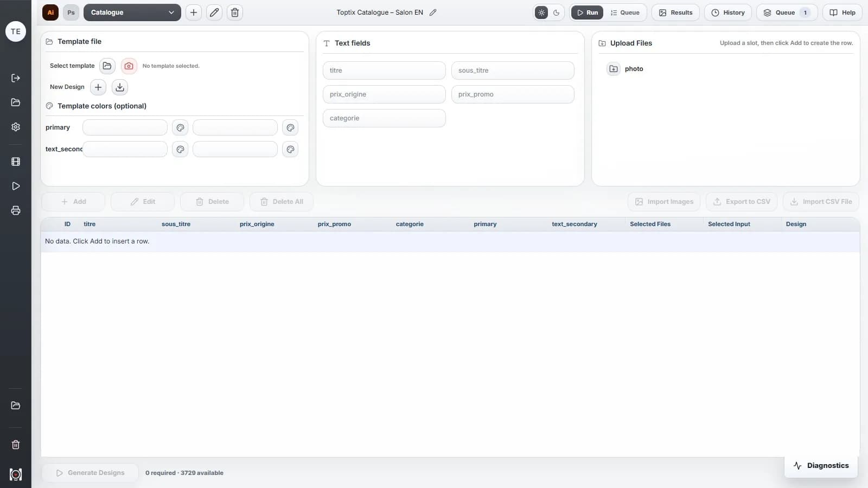
Task: Click the Import CSV File button
Action: [x=821, y=202]
